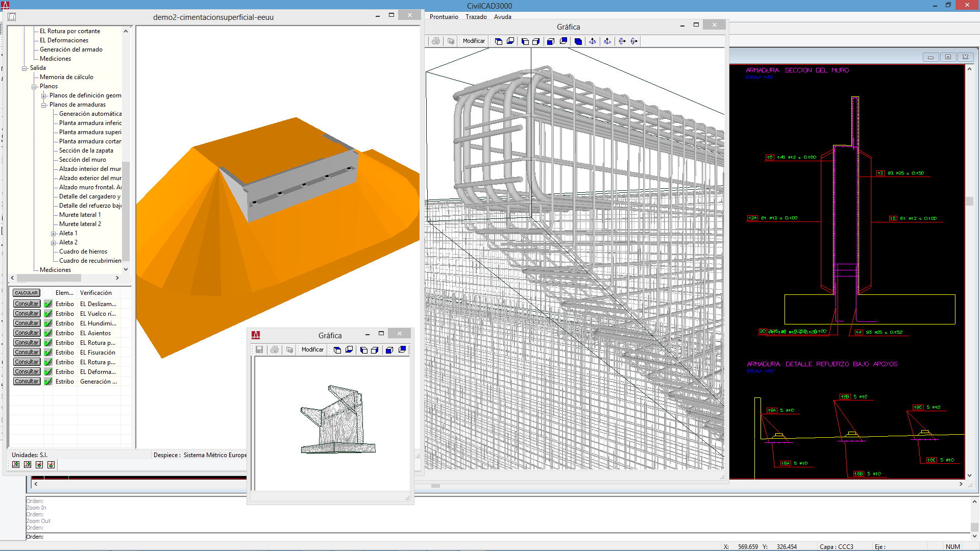Expand the Aleta 1 tree node
This screenshot has height=551, width=980.
(x=54, y=234)
